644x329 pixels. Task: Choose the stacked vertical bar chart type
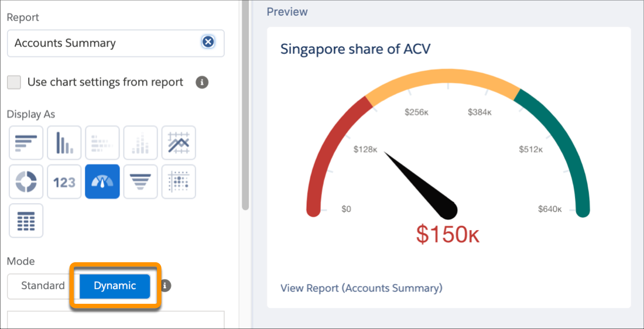[141, 143]
